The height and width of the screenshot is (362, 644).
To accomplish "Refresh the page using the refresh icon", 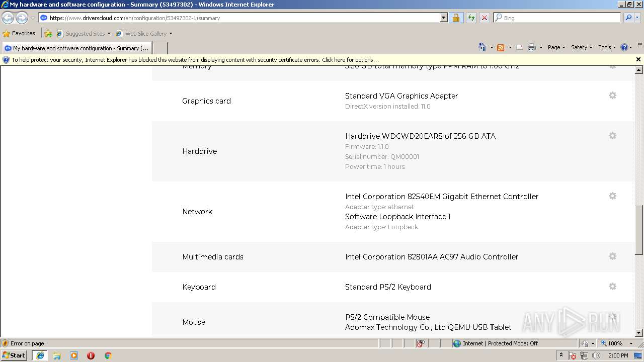I will [471, 18].
